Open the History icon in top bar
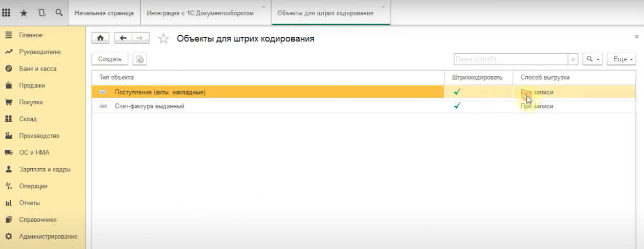The width and height of the screenshot is (644, 249). (42, 13)
